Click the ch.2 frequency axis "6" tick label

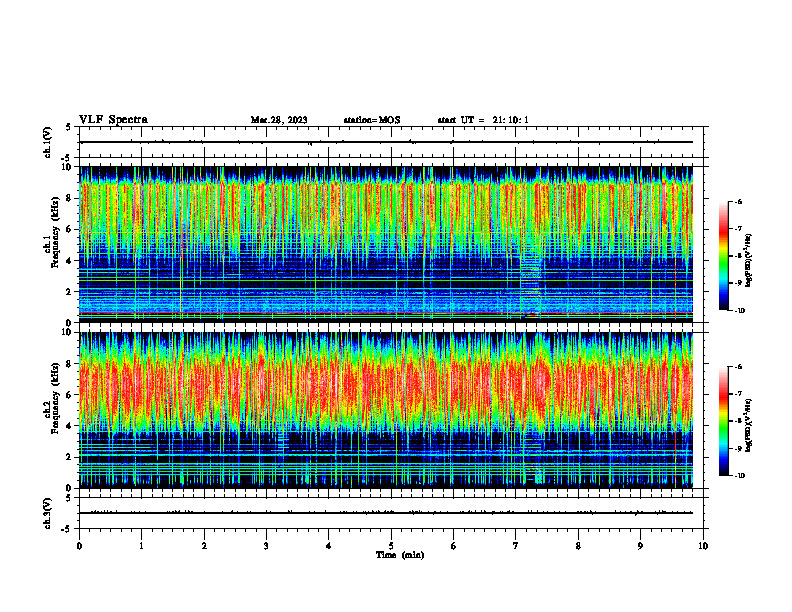(x=70, y=395)
